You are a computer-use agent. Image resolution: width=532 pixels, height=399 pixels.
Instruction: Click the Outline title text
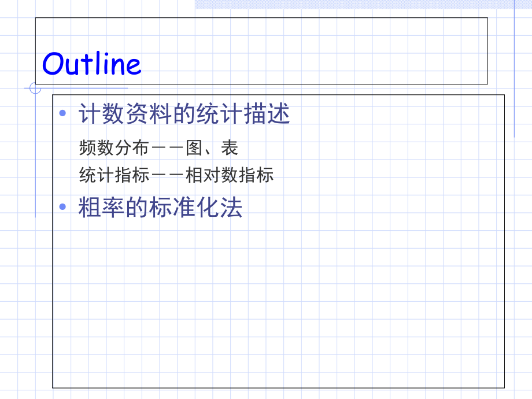tap(91, 64)
